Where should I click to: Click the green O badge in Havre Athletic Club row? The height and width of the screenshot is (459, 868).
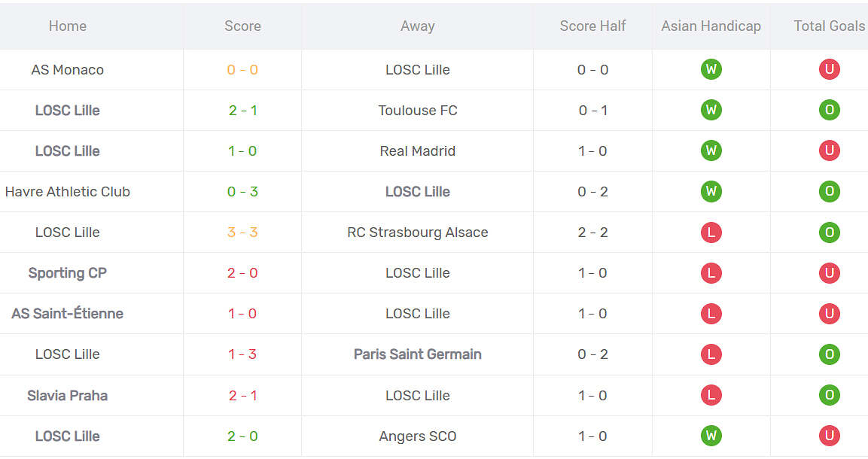tap(830, 191)
